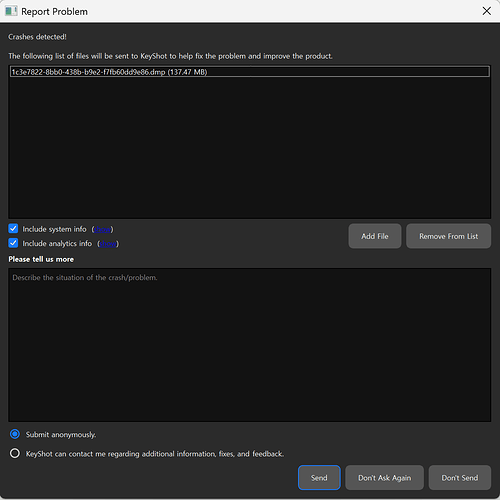Select the .dmp crash file in list
The width and height of the screenshot is (500, 500).
pos(250,72)
